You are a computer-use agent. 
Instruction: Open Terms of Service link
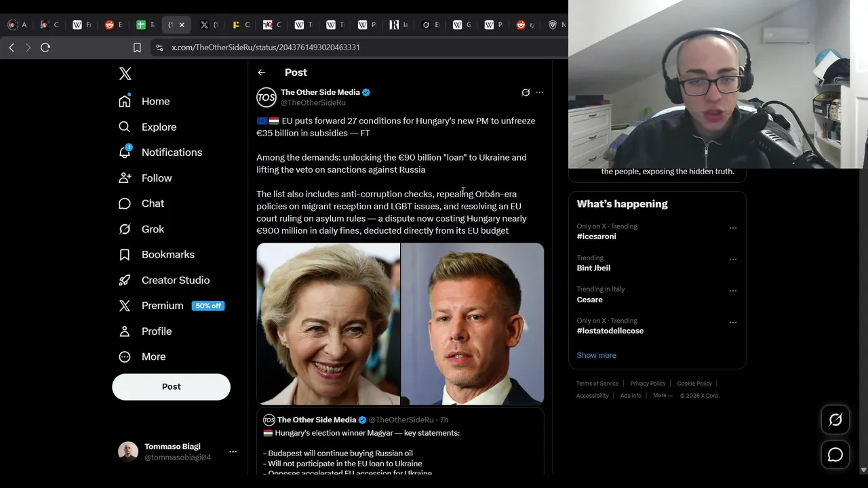[x=597, y=384]
